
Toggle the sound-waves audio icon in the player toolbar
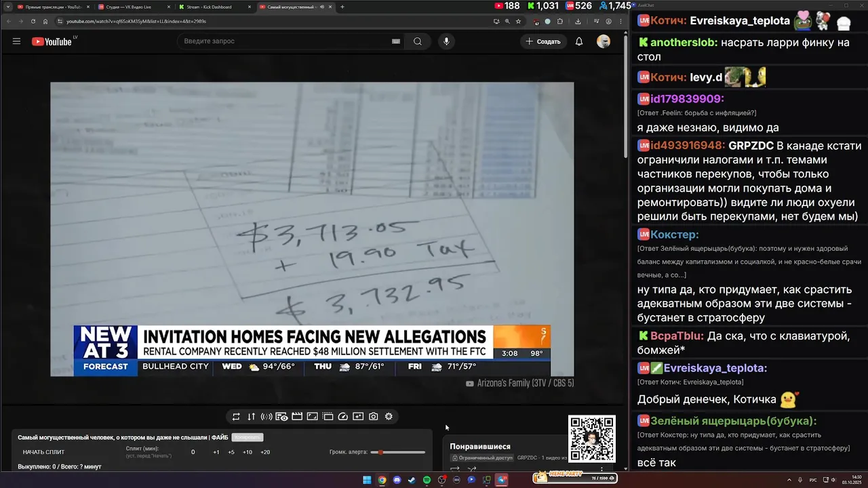click(267, 417)
